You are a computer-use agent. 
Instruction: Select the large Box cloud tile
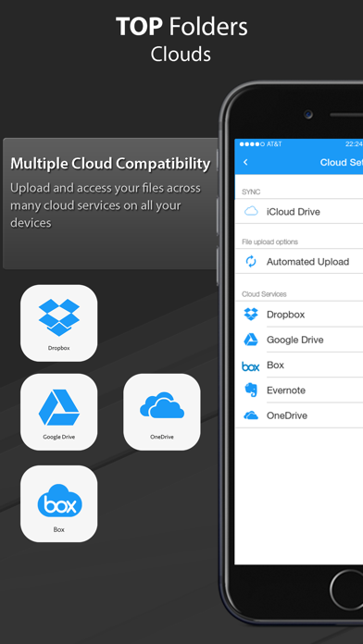(x=58, y=503)
